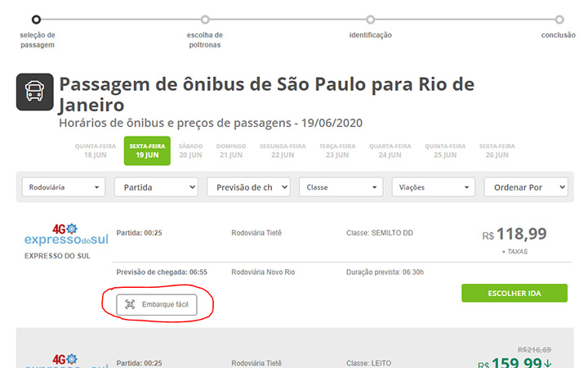
Task: Switch to Domingo 21 Jun date tab
Action: click(231, 150)
